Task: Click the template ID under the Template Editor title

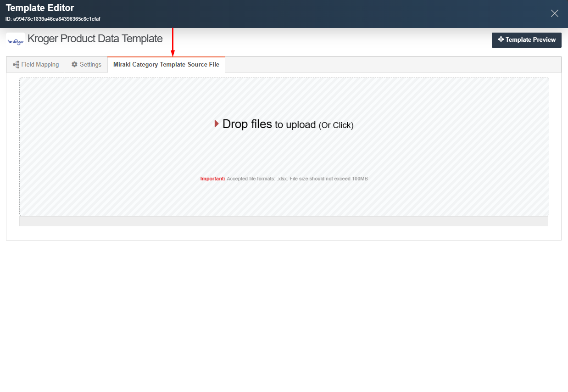Action: coord(53,19)
